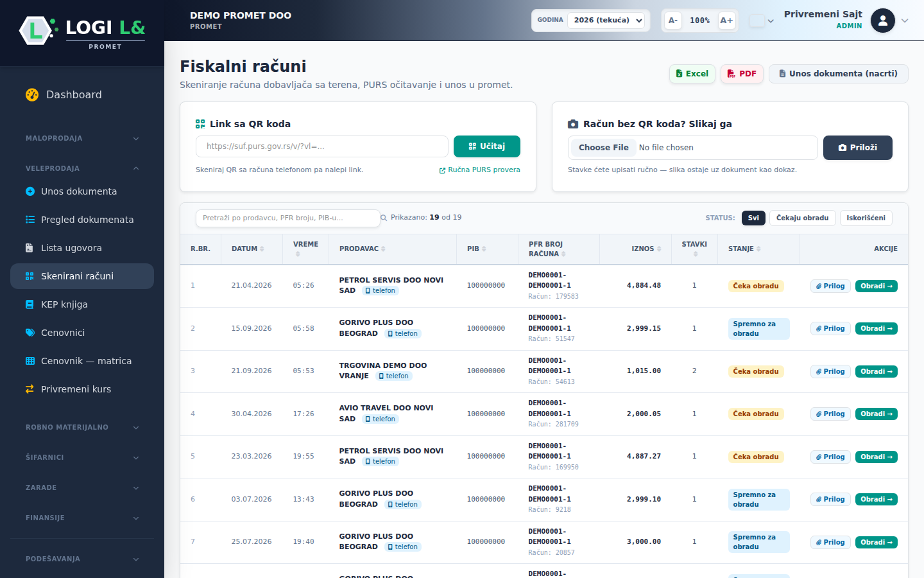The height and width of the screenshot is (578, 924).
Task: Click Čeka obradu badge in row 5
Action: point(756,457)
